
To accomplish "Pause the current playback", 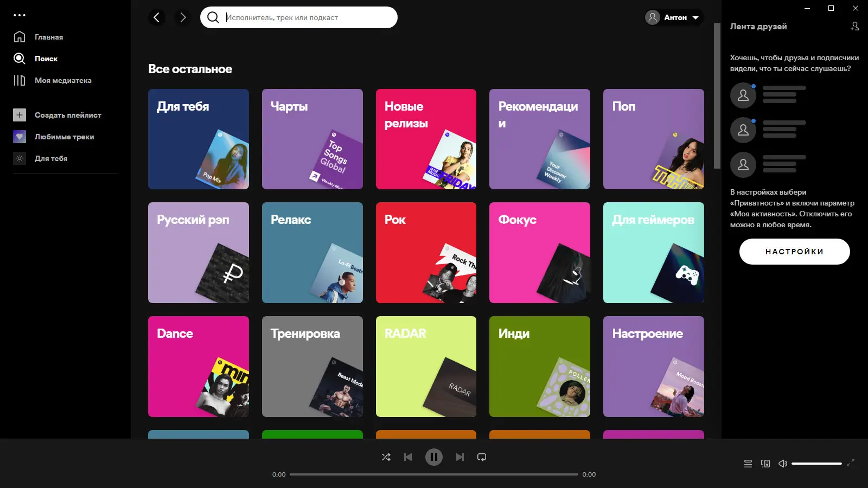I will pos(434,457).
